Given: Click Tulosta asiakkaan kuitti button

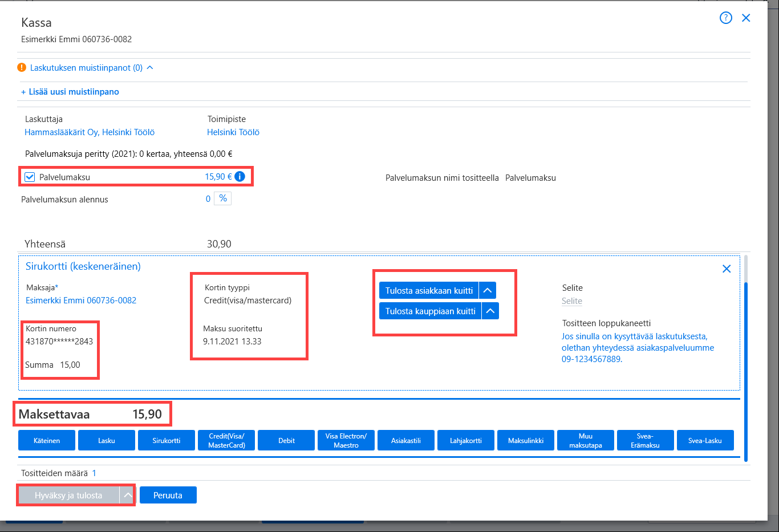Looking at the screenshot, I should 429,291.
